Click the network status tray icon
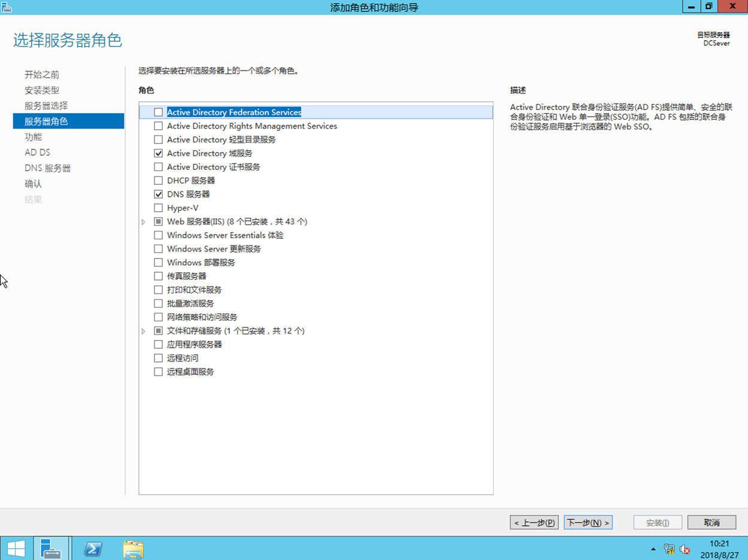The height and width of the screenshot is (560, 748). [x=669, y=549]
